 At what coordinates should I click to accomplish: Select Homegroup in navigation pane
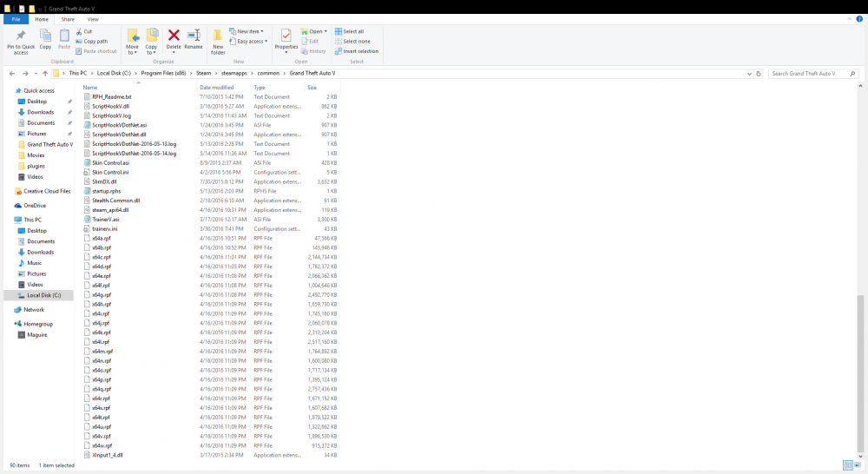(x=37, y=324)
